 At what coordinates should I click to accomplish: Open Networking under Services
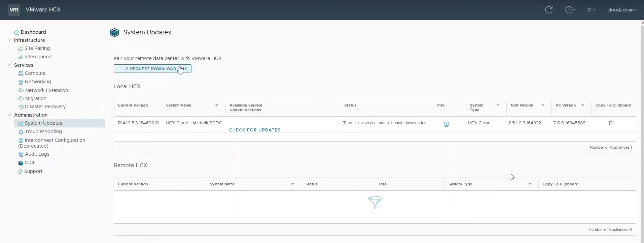[38, 82]
